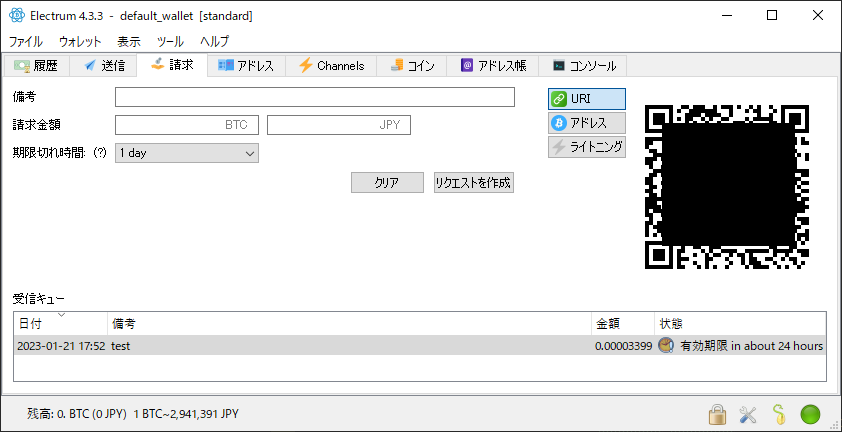842x432 pixels.
Task: Select the 請求 tab
Action: tap(172, 65)
